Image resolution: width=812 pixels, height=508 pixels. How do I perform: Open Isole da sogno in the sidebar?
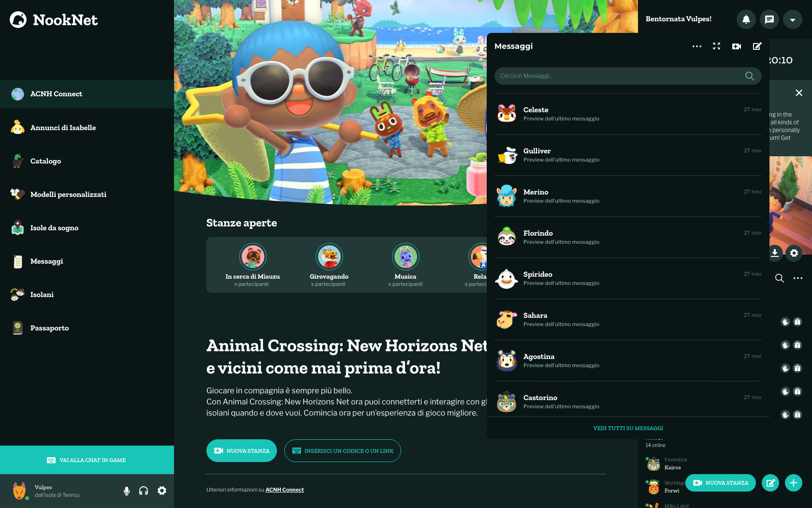click(87, 228)
